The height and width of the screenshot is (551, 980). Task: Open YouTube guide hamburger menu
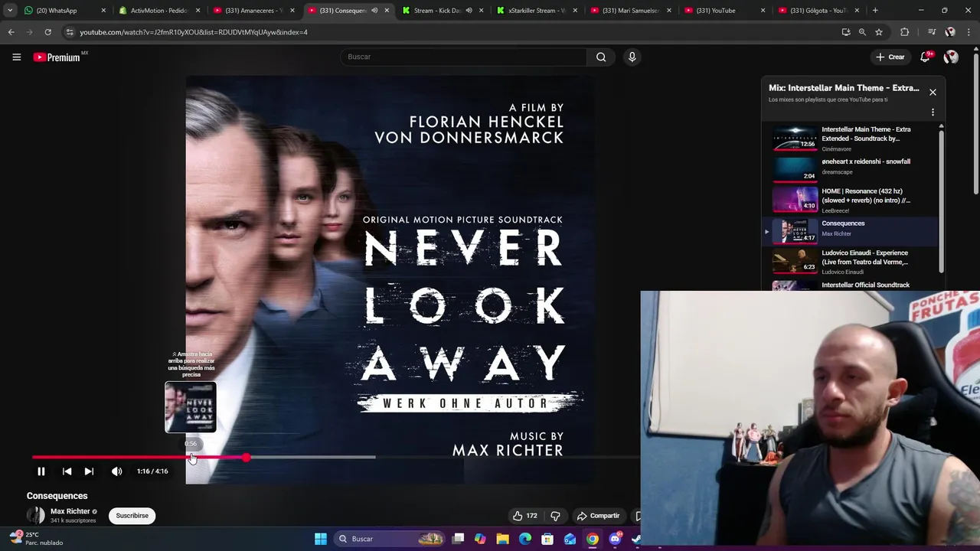pyautogui.click(x=16, y=57)
